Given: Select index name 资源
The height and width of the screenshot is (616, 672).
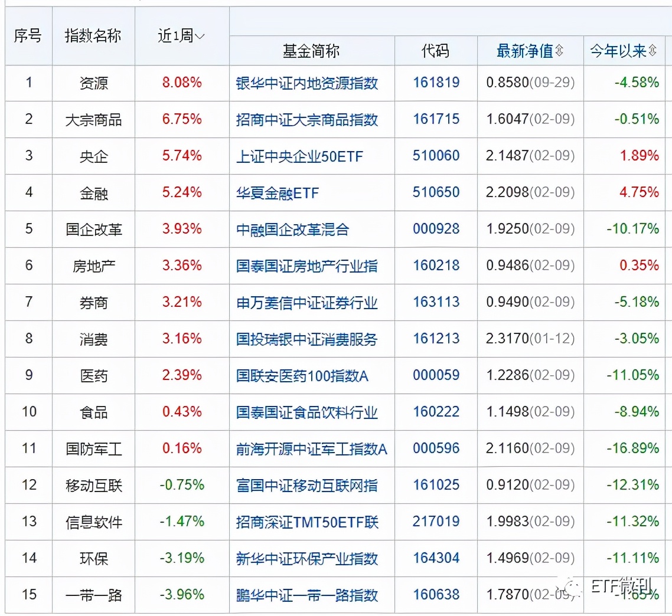Looking at the screenshot, I should [94, 83].
